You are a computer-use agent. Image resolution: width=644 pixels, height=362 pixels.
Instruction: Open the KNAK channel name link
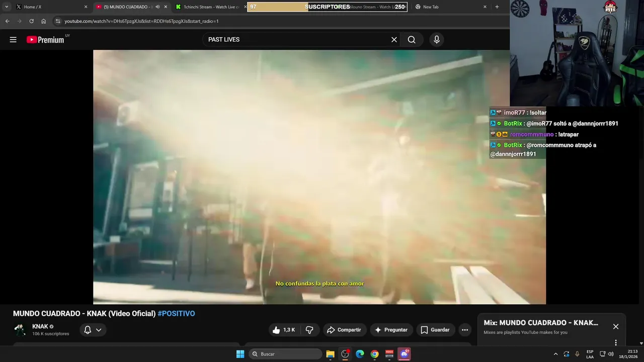pos(40,326)
